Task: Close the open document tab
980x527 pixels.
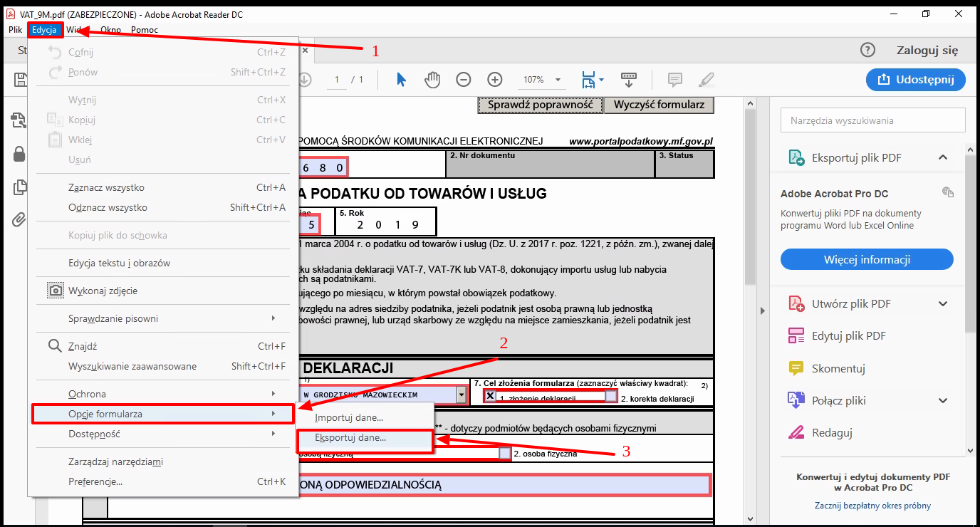Action: click(305, 50)
